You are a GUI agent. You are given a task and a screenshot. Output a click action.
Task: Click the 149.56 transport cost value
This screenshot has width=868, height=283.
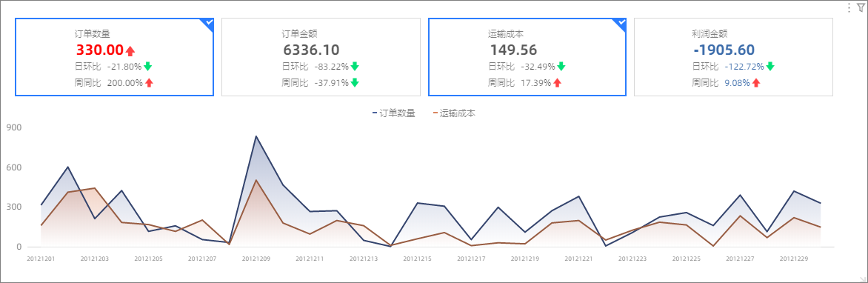click(x=513, y=50)
